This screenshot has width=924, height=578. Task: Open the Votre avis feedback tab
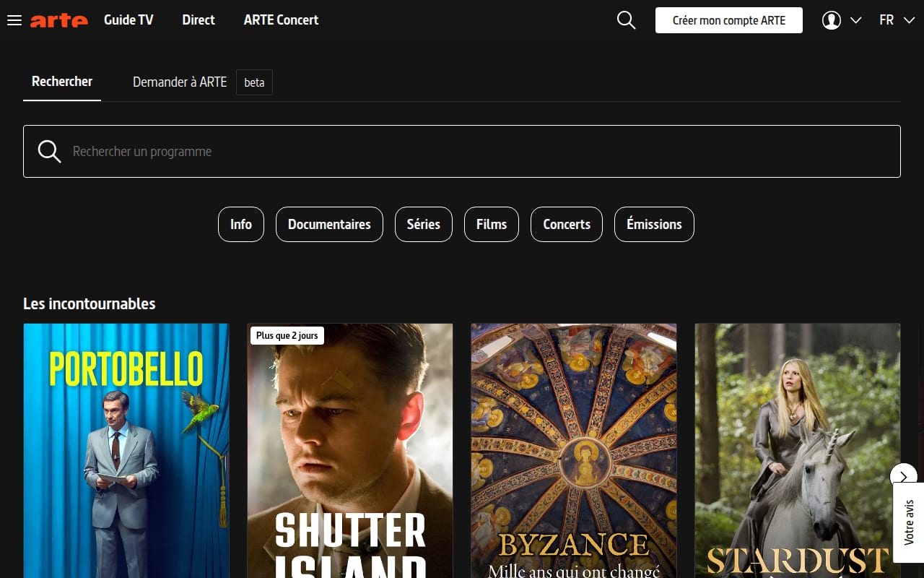[x=909, y=522]
